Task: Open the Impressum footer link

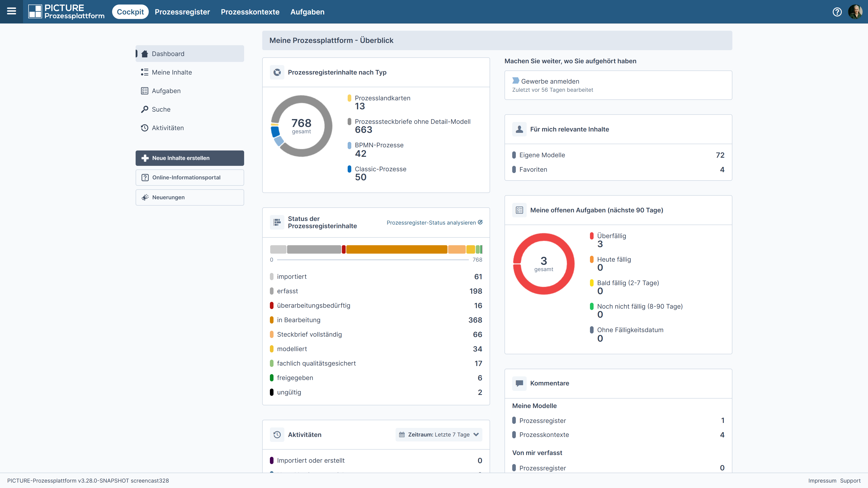Action: pyautogui.click(x=822, y=481)
